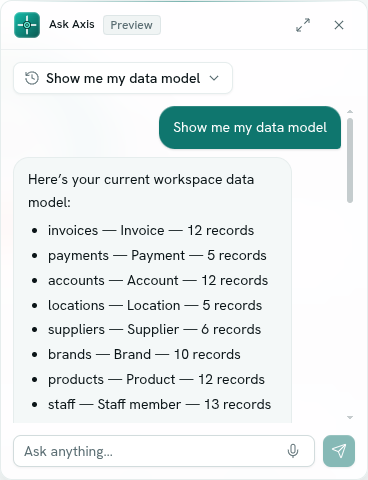This screenshot has height=480, width=368.
Task: Click the Preview badge
Action: click(x=132, y=25)
